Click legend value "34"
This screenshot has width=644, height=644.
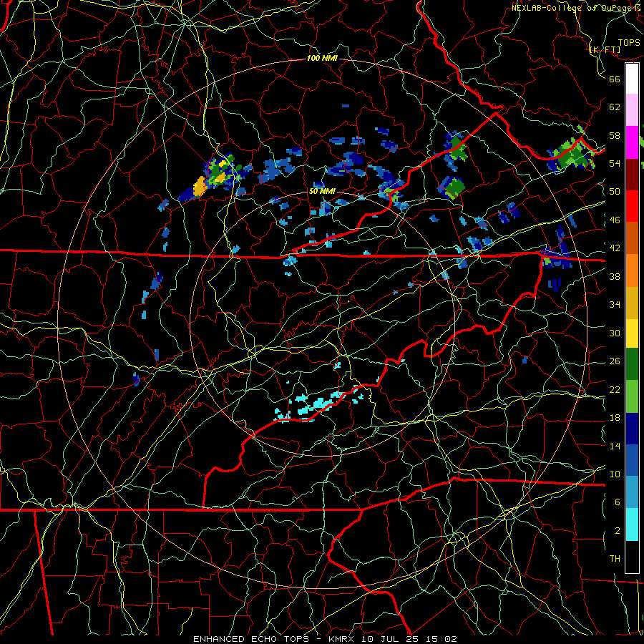(615, 305)
